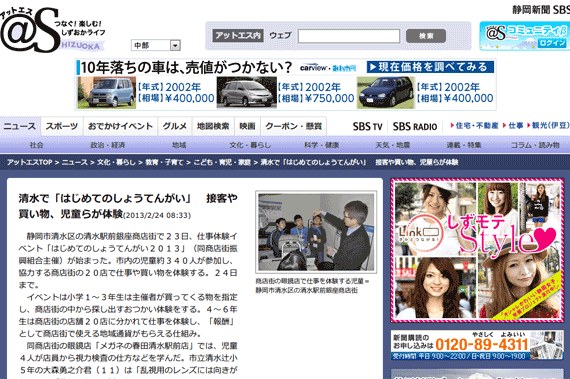This screenshot has height=379, width=570.
Task: Select the 科学・健康 news subcategory
Action: coord(321,145)
